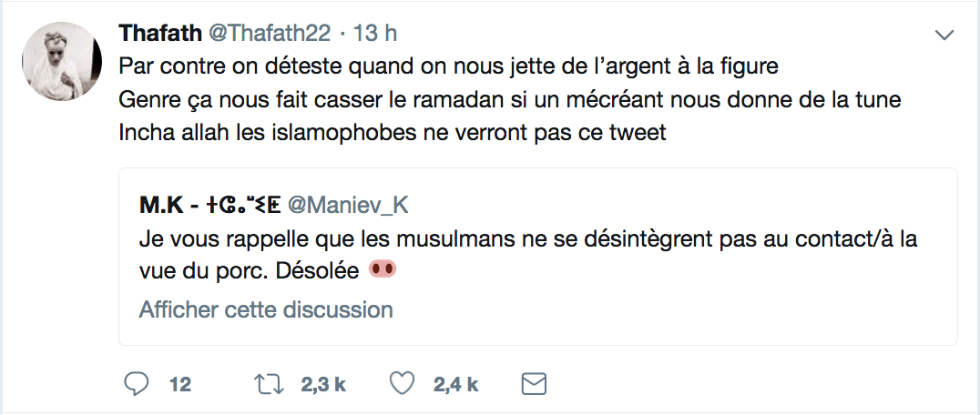Viewport: 980px width, 415px height.
Task: Click the 2,3 k retweets count
Action: (x=323, y=384)
